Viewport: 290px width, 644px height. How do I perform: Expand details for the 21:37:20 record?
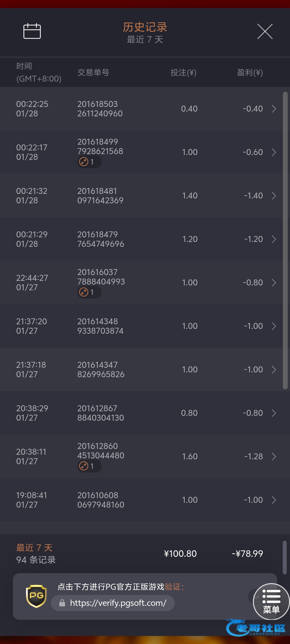coord(274,326)
